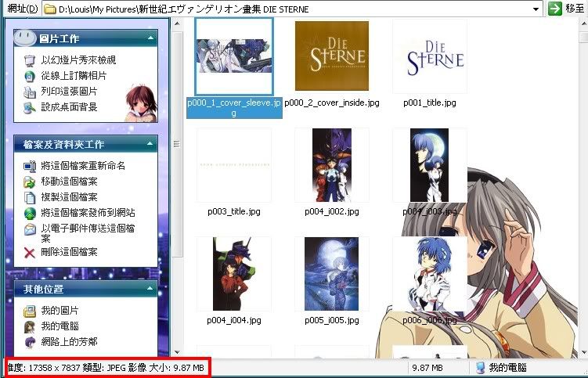Click the highlighted p000_1_cover_sleeve.jpg file name
Screen dimensions: 588x378
point(234,108)
